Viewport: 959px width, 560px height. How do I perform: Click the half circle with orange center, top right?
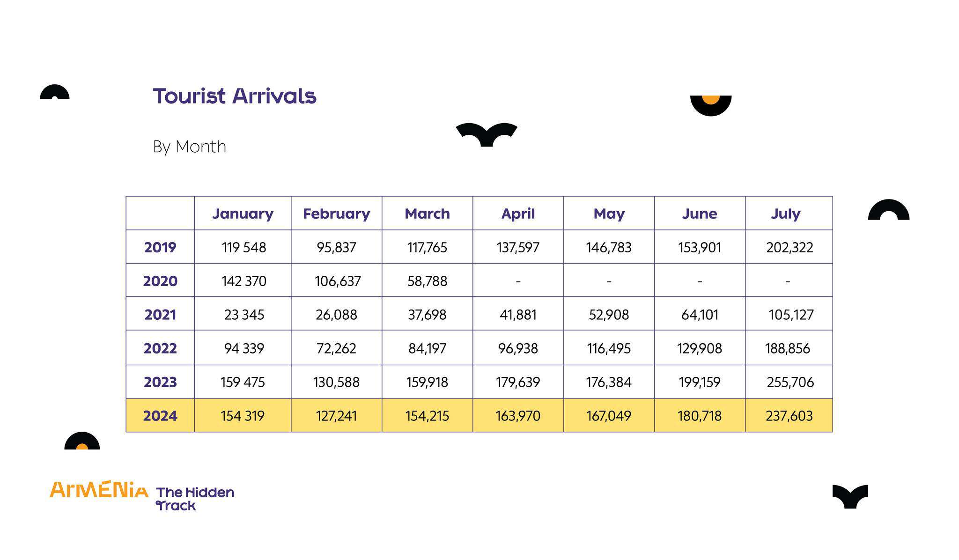711,106
